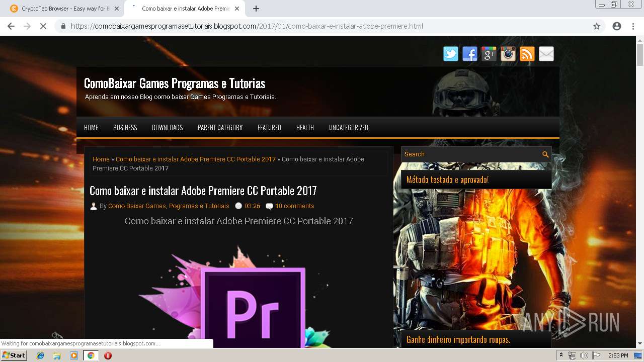The width and height of the screenshot is (644, 362).
Task: Click the red Opera icon in the taskbar
Action: click(108, 355)
